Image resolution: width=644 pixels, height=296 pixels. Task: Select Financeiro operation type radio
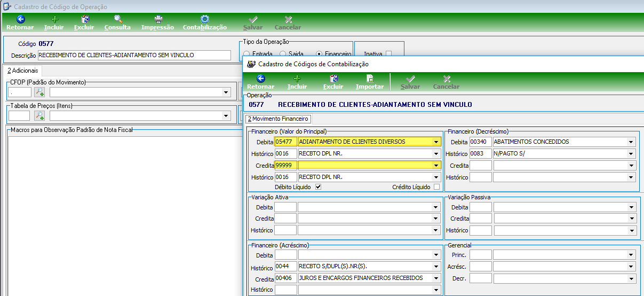(x=319, y=54)
